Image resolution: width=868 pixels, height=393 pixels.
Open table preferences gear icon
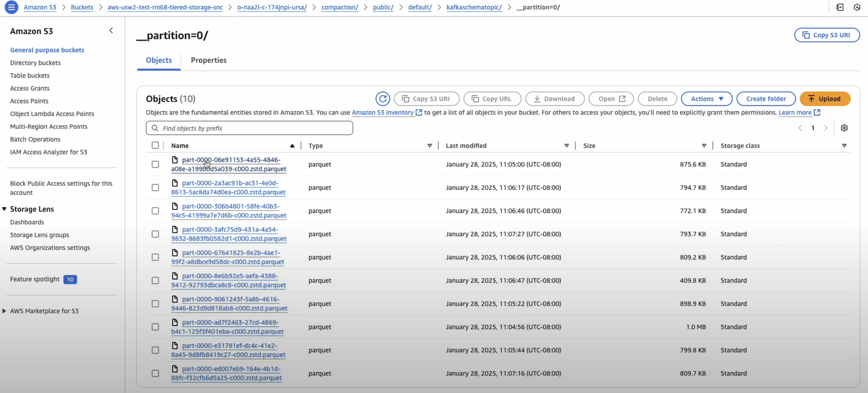(844, 128)
